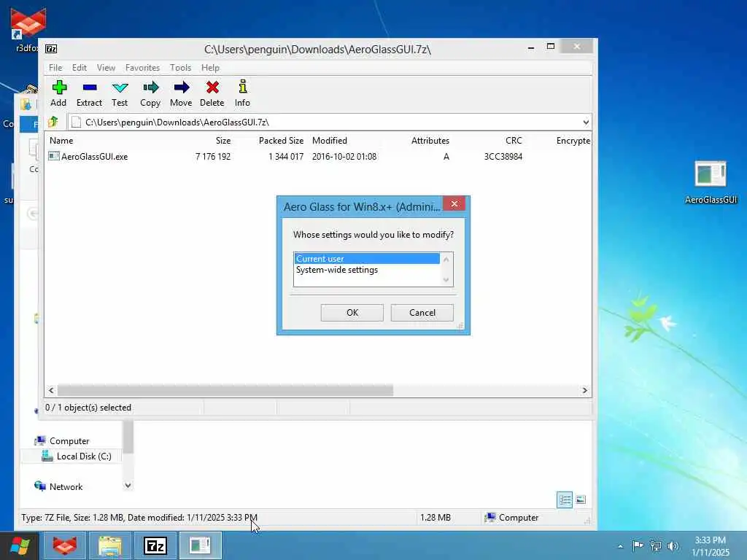747x560 pixels.
Task: Click OK in Aero Glass dialog
Action: click(x=352, y=312)
